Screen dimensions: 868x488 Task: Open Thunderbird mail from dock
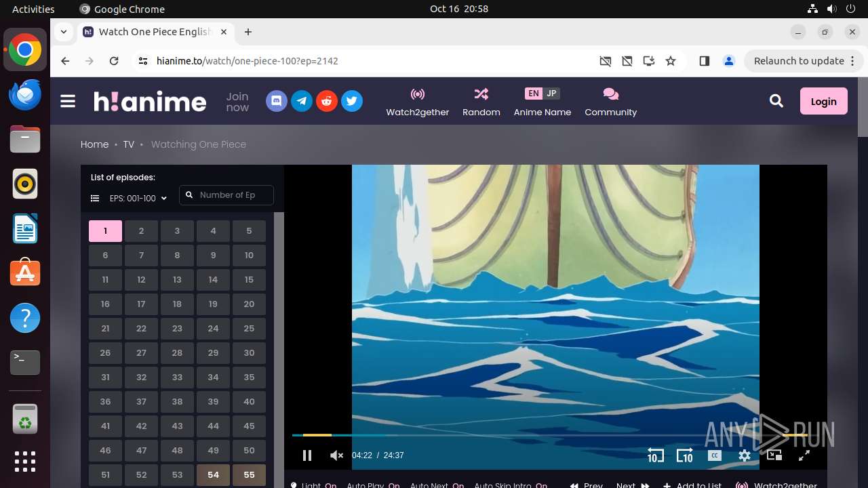point(25,94)
